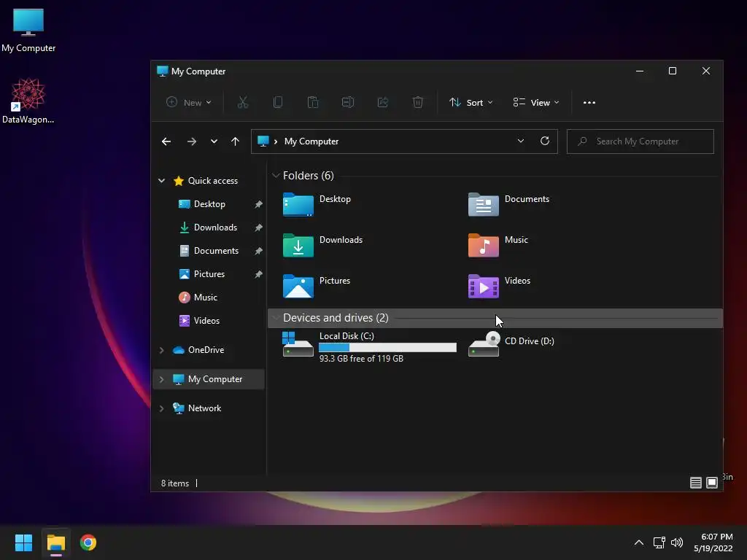Screen dimensions: 747x560
Task: Click the Copy icon in toolbar
Action: coord(278,102)
